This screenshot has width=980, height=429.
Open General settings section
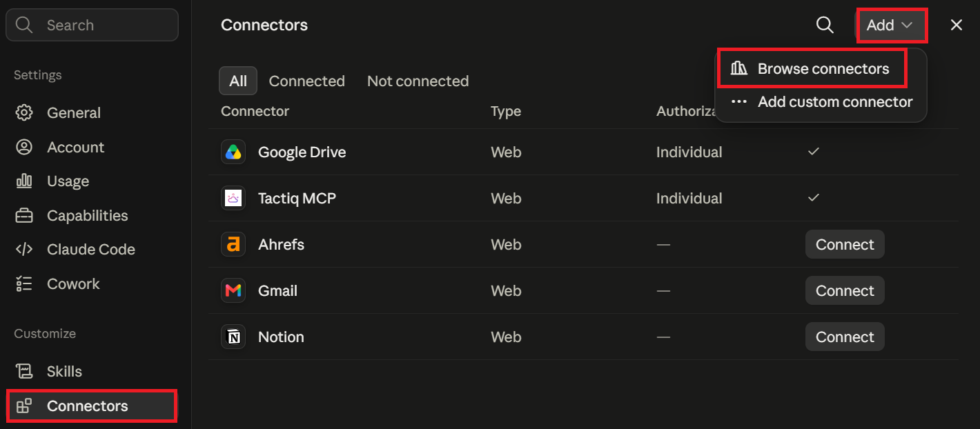click(x=74, y=112)
